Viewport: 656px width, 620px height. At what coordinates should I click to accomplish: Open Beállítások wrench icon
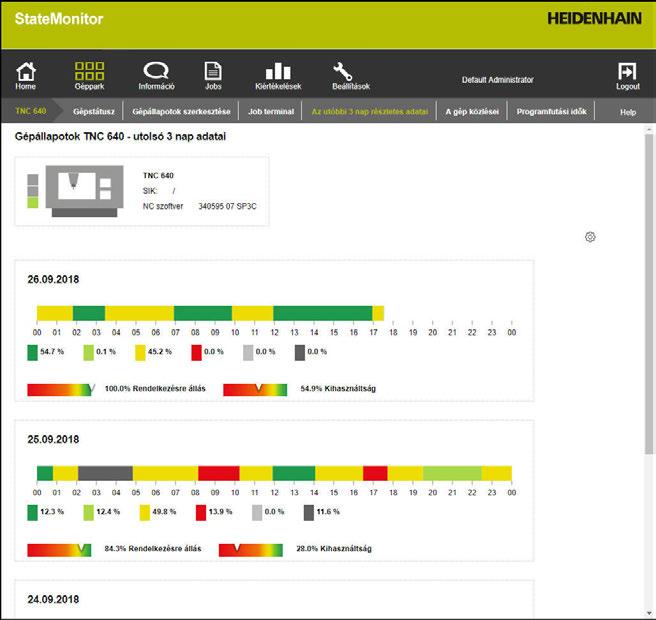coord(343,72)
